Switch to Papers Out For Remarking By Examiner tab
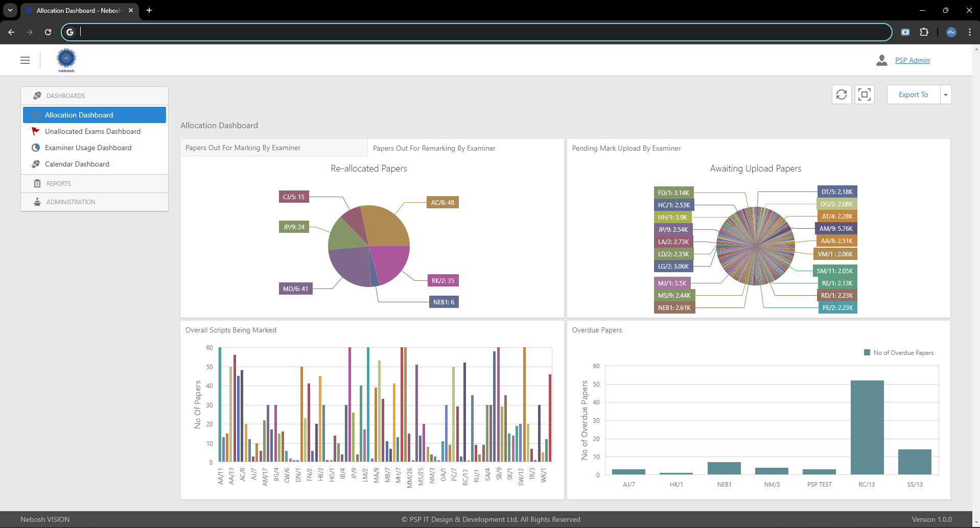Viewport: 980px width, 528px height. click(434, 148)
